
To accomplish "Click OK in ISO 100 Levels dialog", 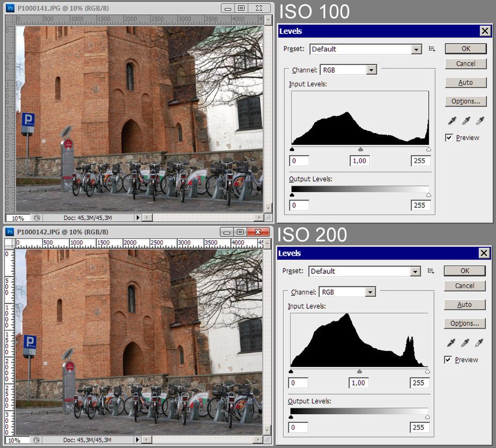I will (x=465, y=49).
